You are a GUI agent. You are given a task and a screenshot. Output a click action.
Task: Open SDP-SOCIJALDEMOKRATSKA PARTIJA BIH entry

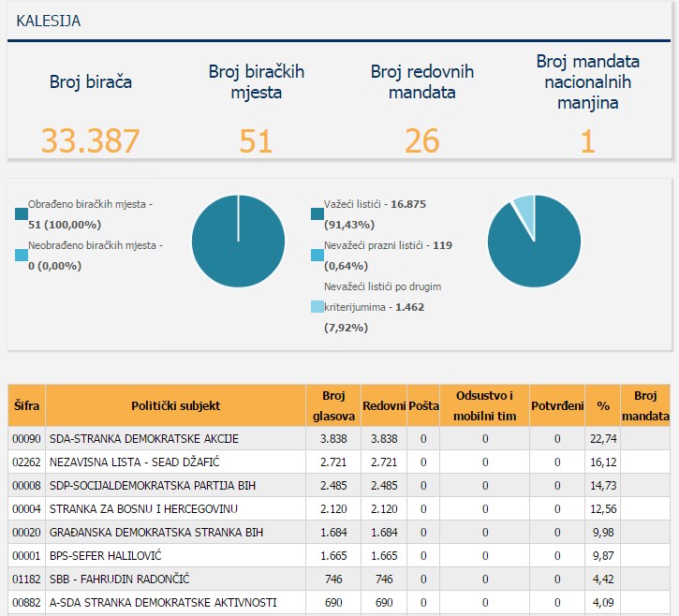coord(177,486)
